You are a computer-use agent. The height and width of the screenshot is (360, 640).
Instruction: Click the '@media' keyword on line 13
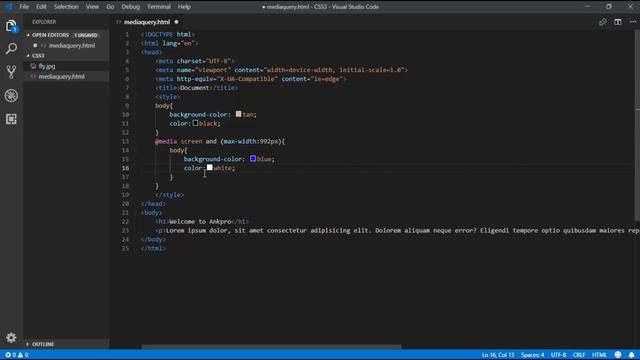tap(166, 141)
